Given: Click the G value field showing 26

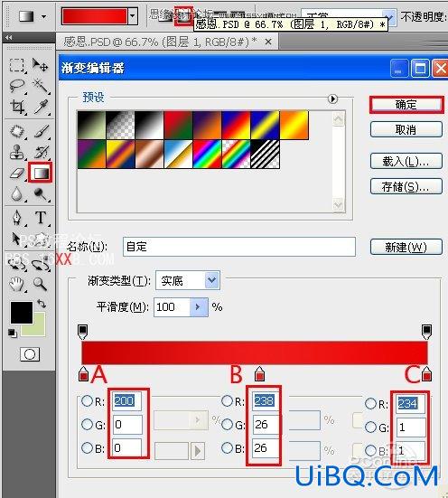Looking at the screenshot, I should (266, 424).
